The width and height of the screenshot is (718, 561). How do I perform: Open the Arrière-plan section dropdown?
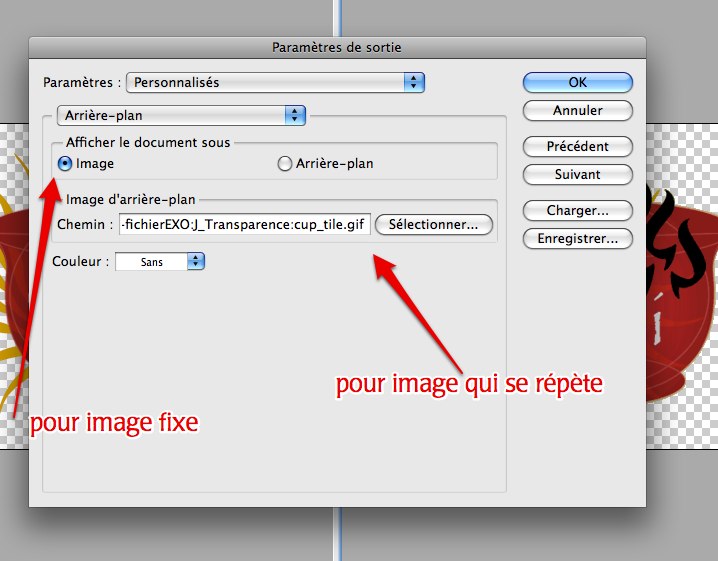pos(181,115)
